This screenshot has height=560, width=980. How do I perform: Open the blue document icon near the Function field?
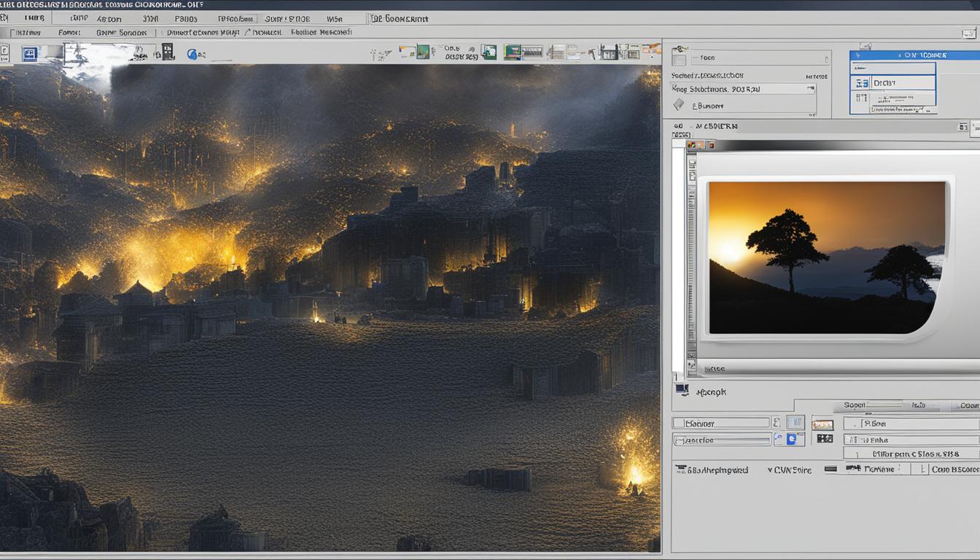(x=790, y=439)
